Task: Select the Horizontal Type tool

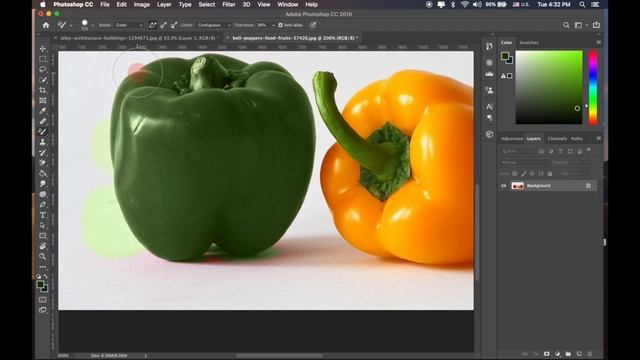Action: click(x=42, y=215)
